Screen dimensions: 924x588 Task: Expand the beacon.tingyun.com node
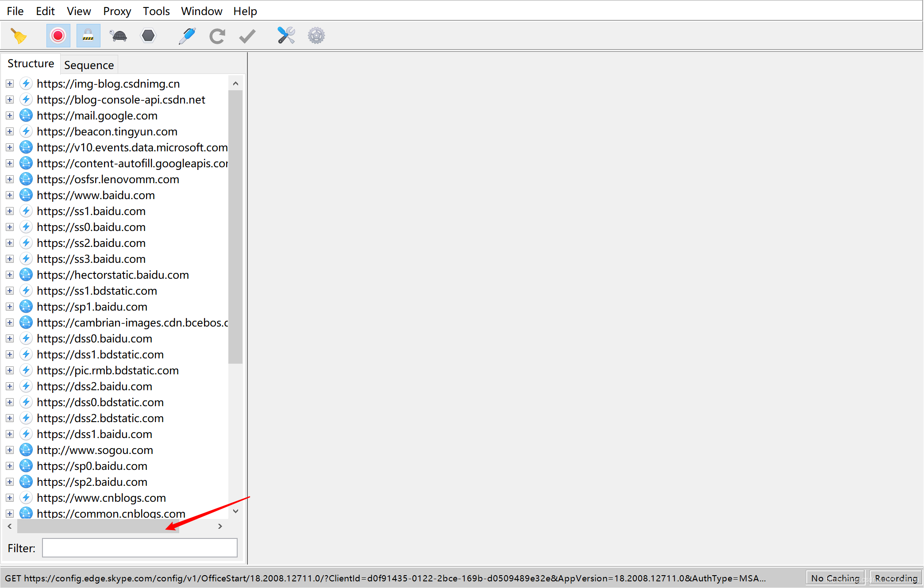pyautogui.click(x=10, y=131)
